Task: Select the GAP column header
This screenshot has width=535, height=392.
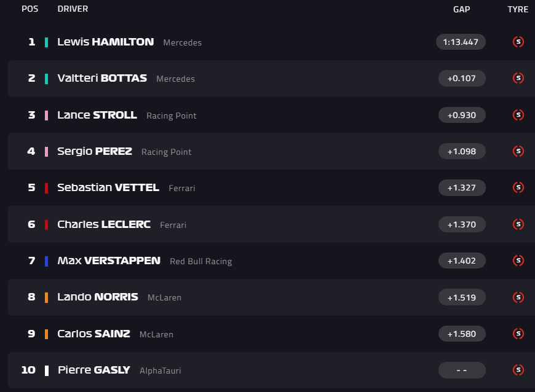Action: click(x=461, y=9)
